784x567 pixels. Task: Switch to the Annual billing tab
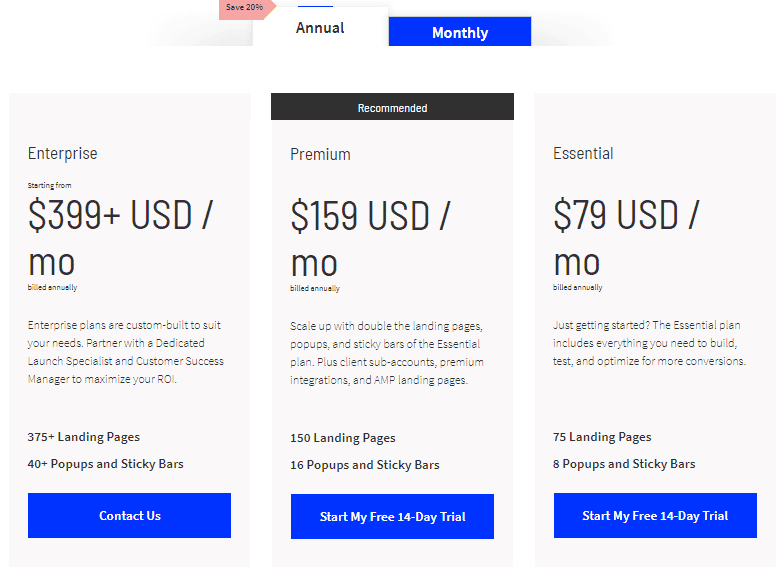[x=320, y=28]
